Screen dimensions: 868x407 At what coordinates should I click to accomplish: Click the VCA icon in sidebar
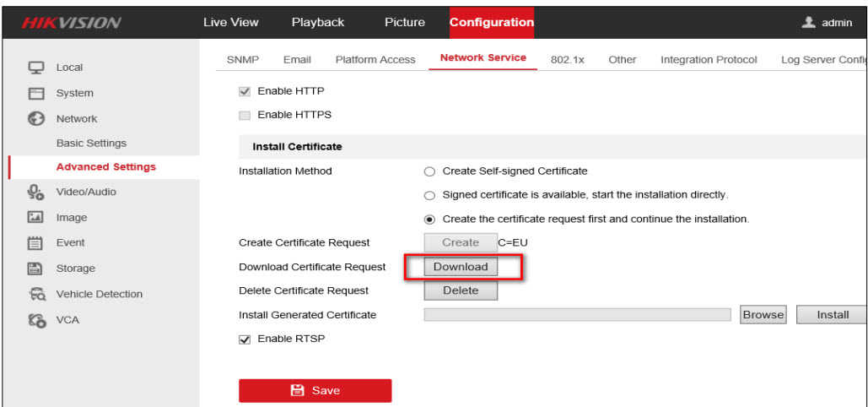pyautogui.click(x=36, y=320)
